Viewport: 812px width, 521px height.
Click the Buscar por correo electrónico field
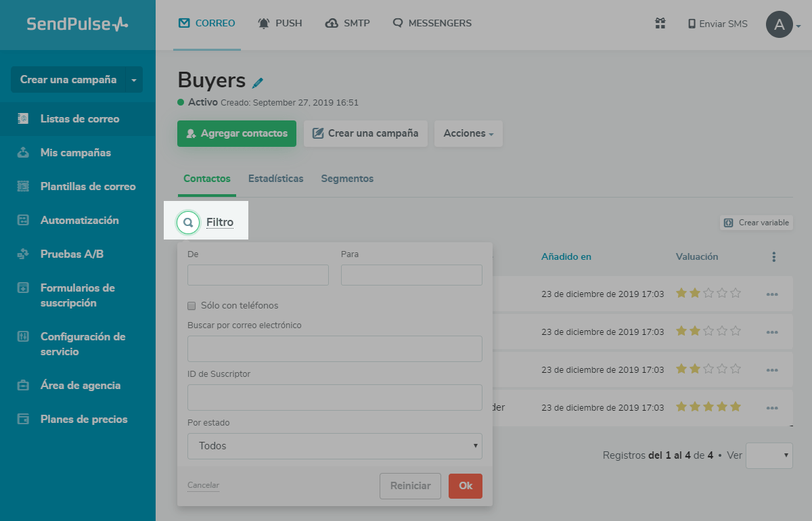[x=335, y=348]
